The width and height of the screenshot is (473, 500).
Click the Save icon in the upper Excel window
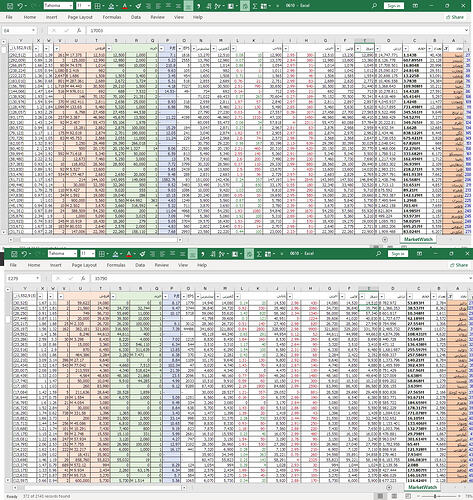10,6
